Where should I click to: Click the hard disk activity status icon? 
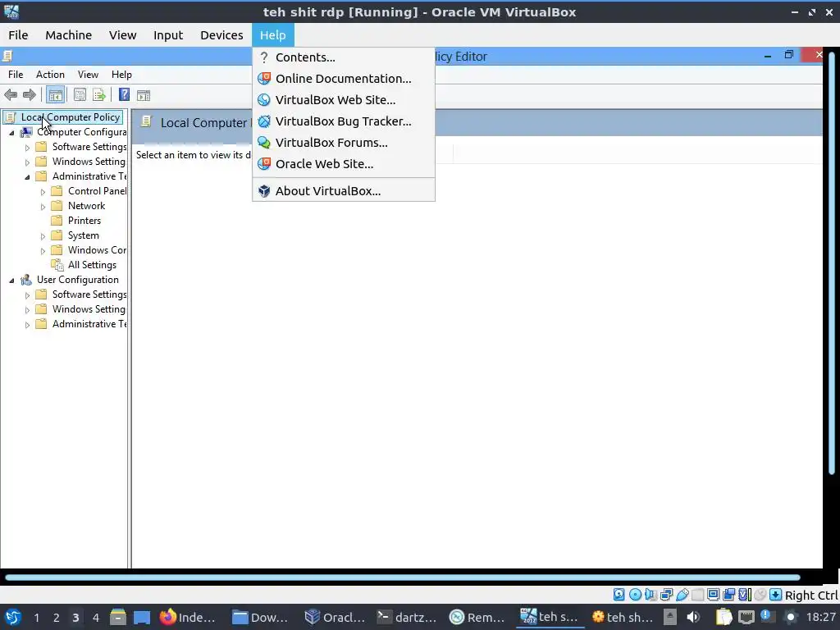point(619,594)
